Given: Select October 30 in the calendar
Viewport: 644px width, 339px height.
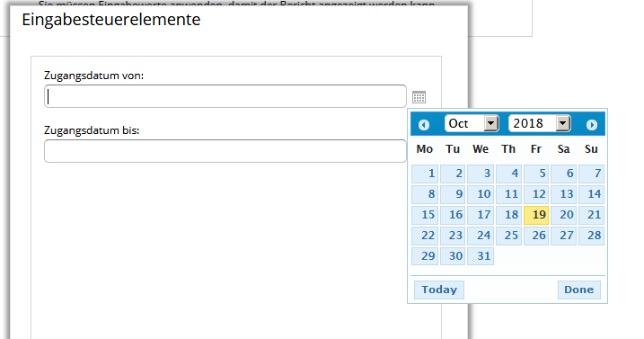Looking at the screenshot, I should (453, 256).
